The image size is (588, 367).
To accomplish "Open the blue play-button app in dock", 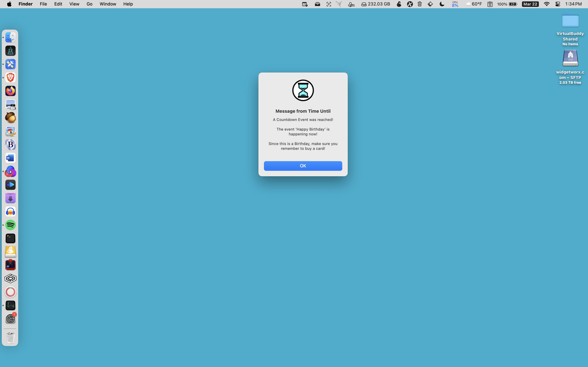I will (10, 185).
